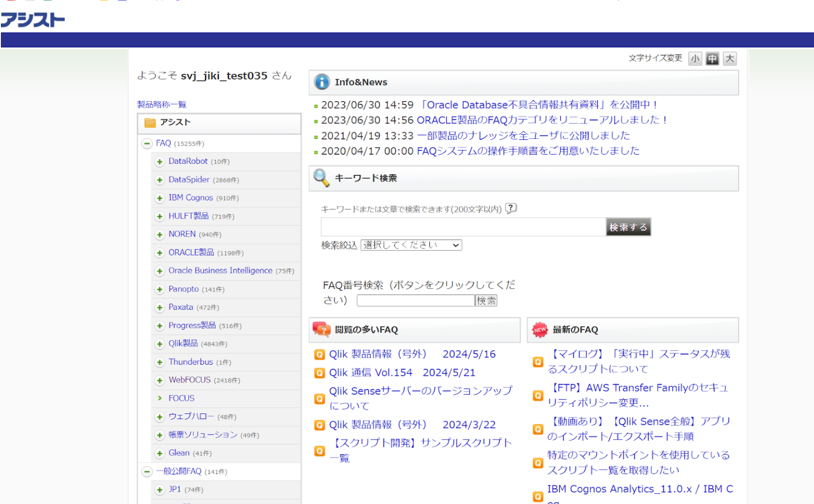Screen dimensions: 814x504
Task: Select the 大 font size option
Action: [x=729, y=58]
